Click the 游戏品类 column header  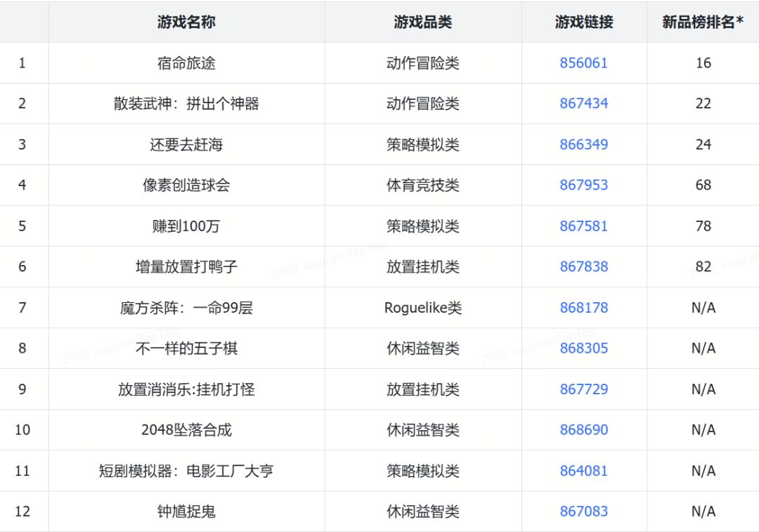click(x=422, y=22)
